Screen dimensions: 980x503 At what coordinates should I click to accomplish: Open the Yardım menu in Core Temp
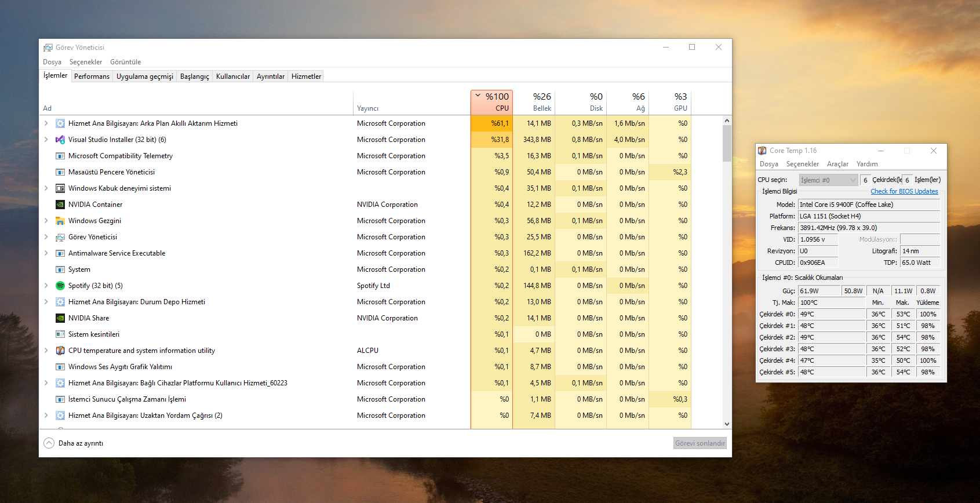click(867, 164)
